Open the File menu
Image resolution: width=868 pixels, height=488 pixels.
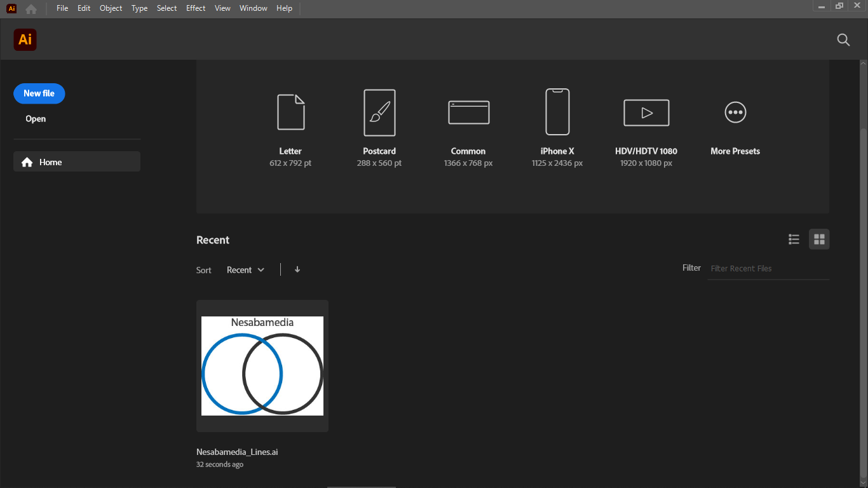click(62, 8)
